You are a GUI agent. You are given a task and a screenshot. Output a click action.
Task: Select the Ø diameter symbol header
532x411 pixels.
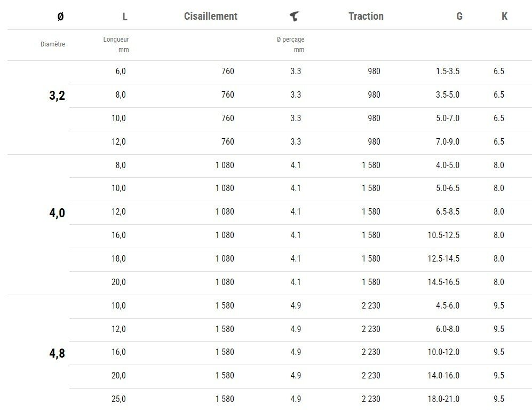[60, 17]
